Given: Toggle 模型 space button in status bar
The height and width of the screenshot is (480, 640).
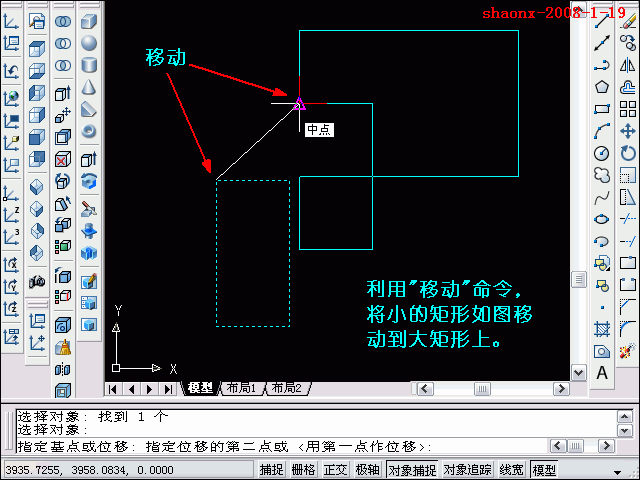Looking at the screenshot, I should coord(544,470).
